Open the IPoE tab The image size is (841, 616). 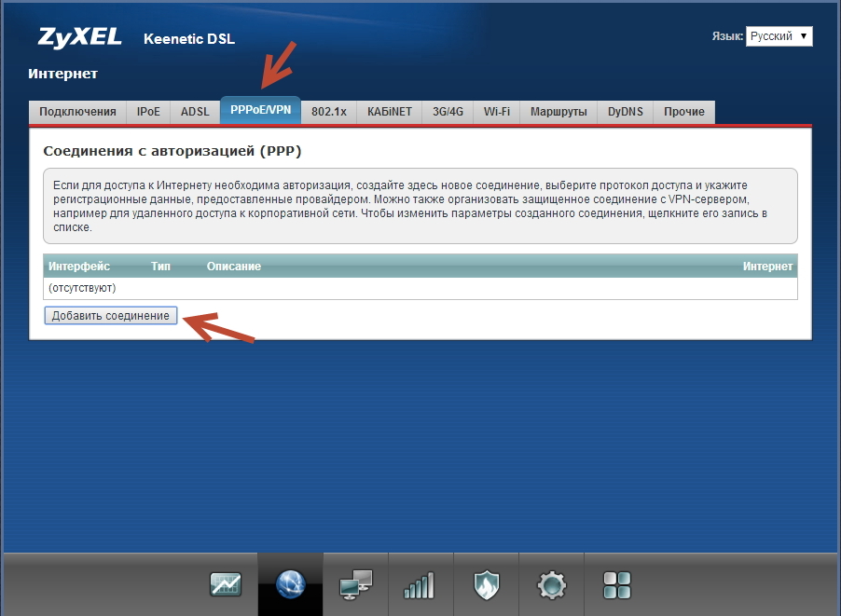pyautogui.click(x=148, y=112)
